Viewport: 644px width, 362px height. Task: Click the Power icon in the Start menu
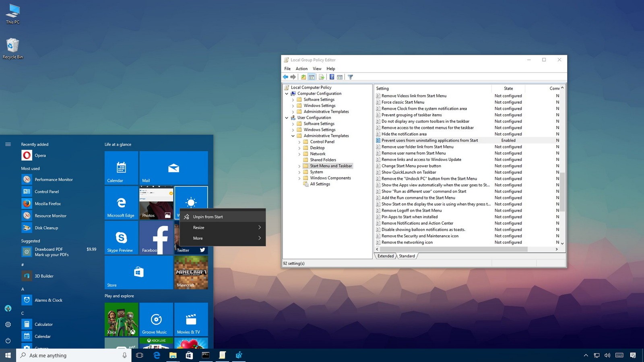point(8,340)
